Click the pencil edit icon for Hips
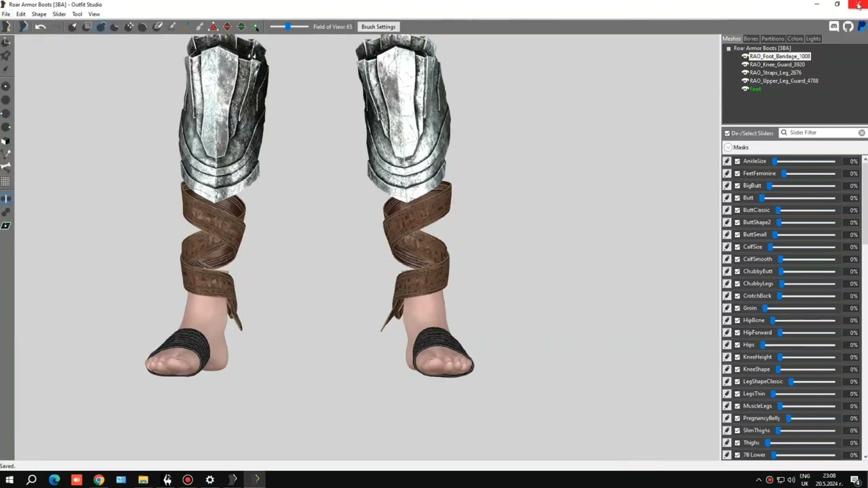Image resolution: width=868 pixels, height=488 pixels. 727,345
